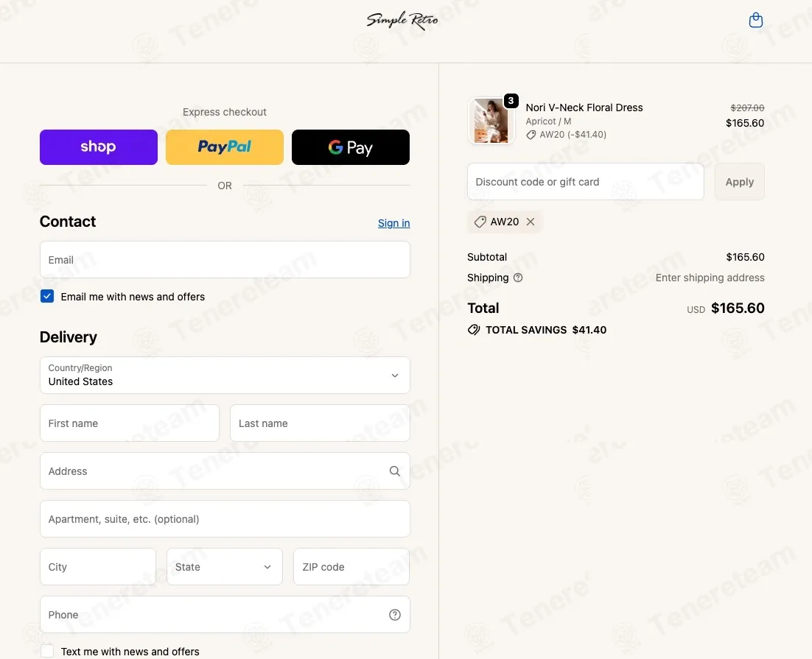Open the shopping bag cart icon
This screenshot has width=812, height=659.
click(x=755, y=20)
